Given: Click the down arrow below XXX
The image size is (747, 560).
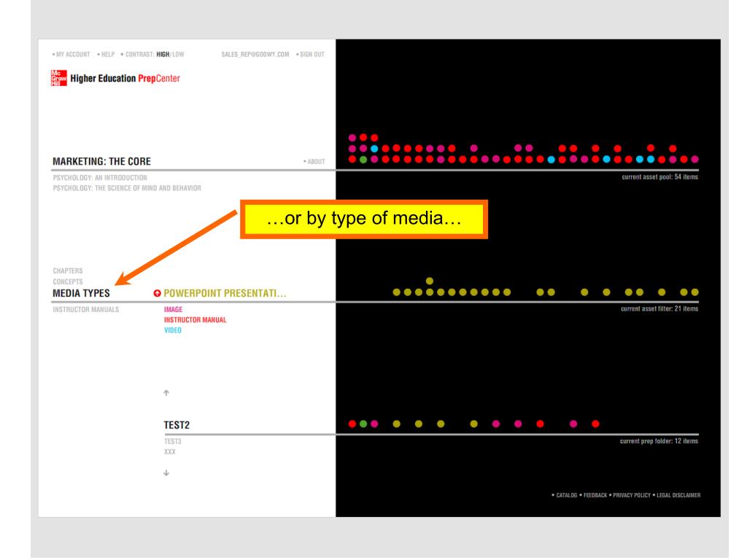Looking at the screenshot, I should 166,472.
